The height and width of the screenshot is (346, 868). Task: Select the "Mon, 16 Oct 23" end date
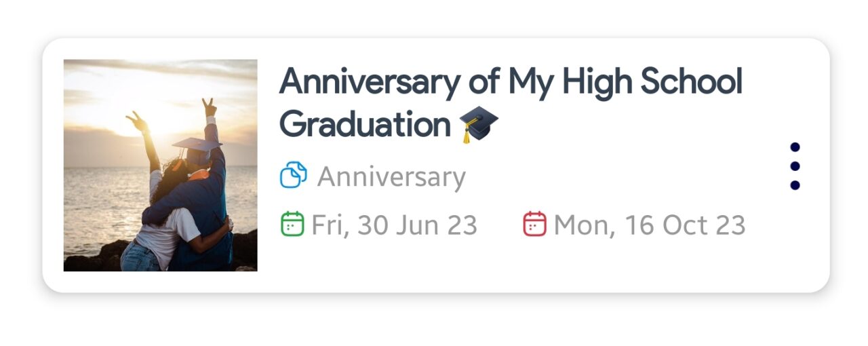(x=650, y=225)
